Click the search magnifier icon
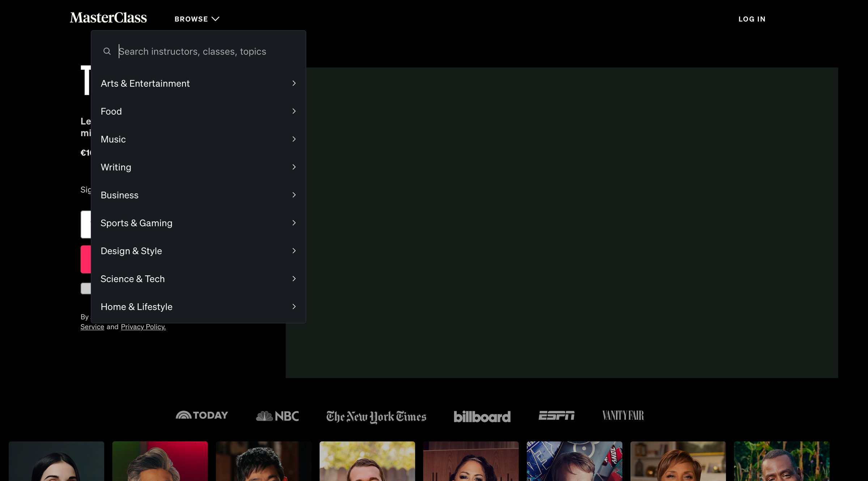Screen dimensions: 868x481 [107, 51]
